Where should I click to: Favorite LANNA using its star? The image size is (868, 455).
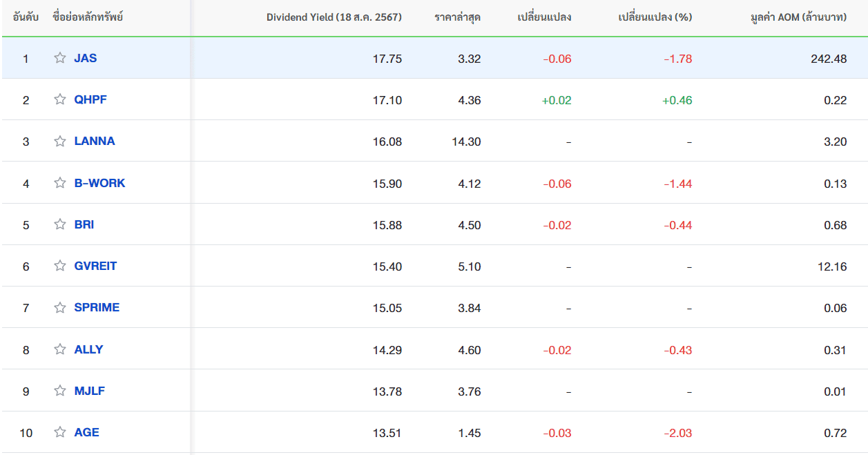coord(60,141)
